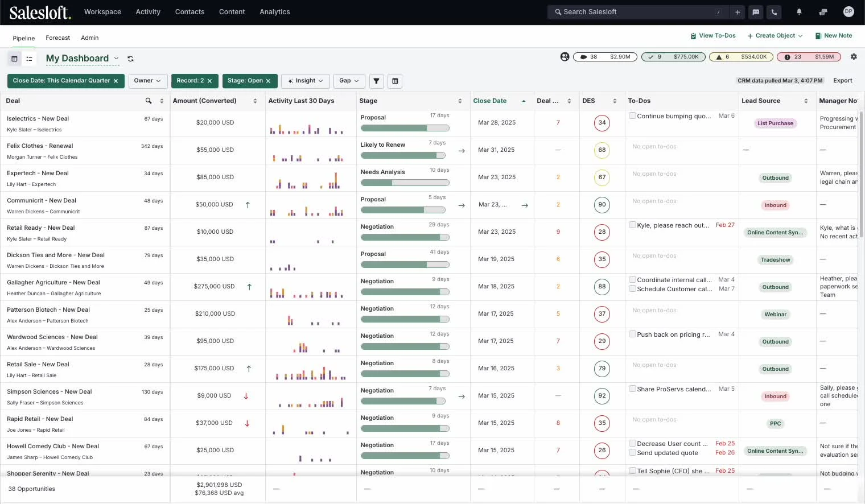Click View To-Dos
The image size is (865, 504).
click(x=713, y=36)
